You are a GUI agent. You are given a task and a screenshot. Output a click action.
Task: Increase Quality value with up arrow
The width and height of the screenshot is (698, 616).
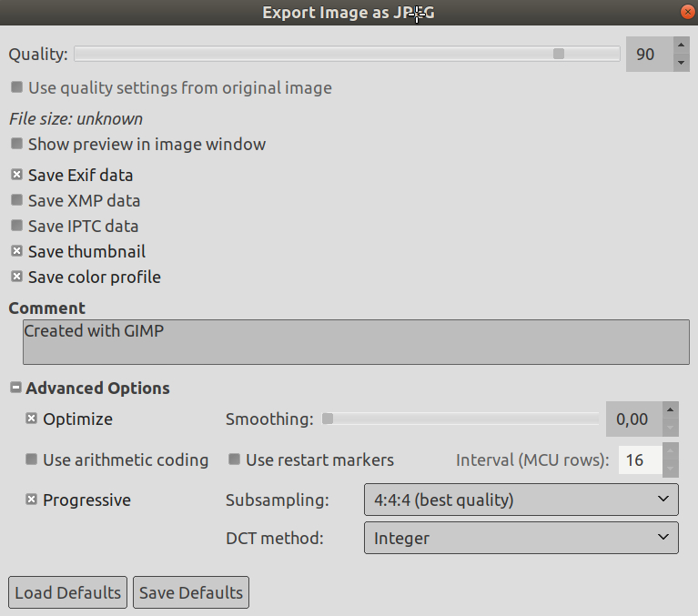tap(681, 45)
